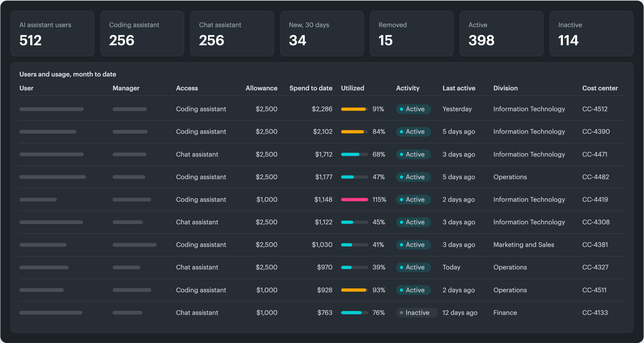
Task: Click Users and usage, month to date heading
Action: pyautogui.click(x=68, y=74)
